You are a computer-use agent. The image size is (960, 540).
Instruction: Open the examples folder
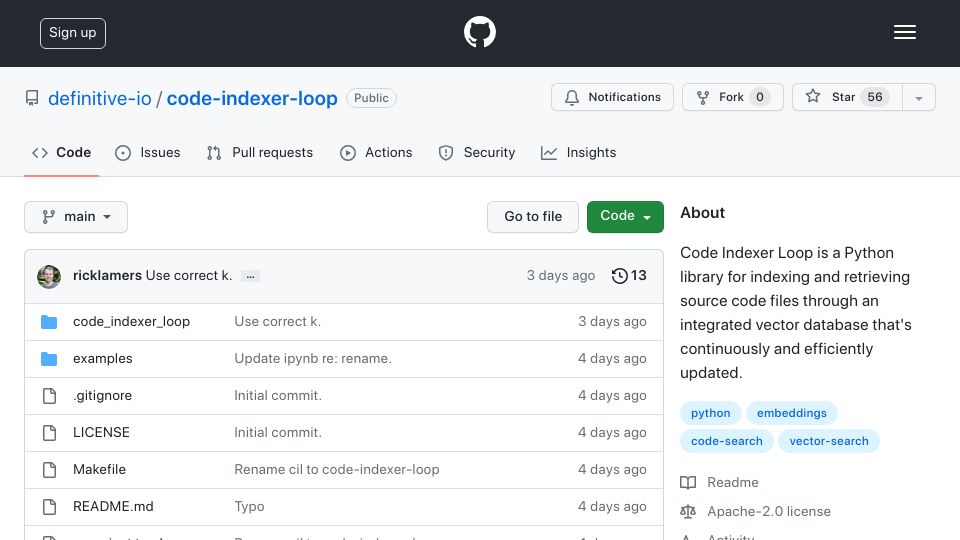(102, 359)
